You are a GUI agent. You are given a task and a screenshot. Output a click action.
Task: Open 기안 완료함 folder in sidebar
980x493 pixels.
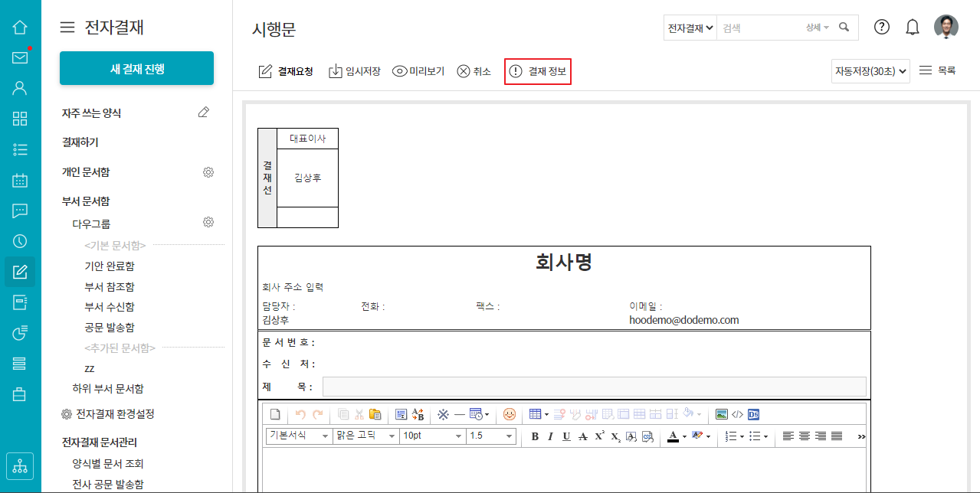tap(110, 266)
